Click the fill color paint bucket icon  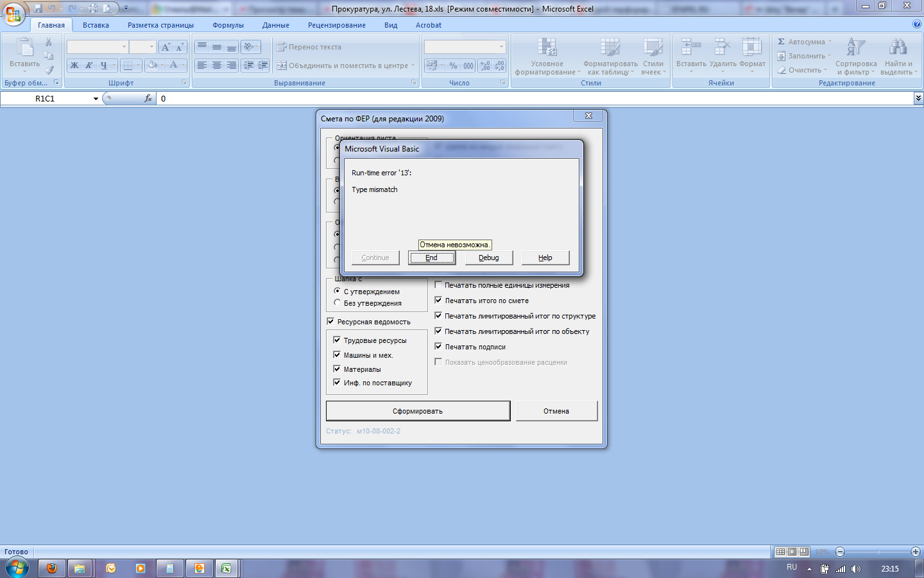point(153,66)
